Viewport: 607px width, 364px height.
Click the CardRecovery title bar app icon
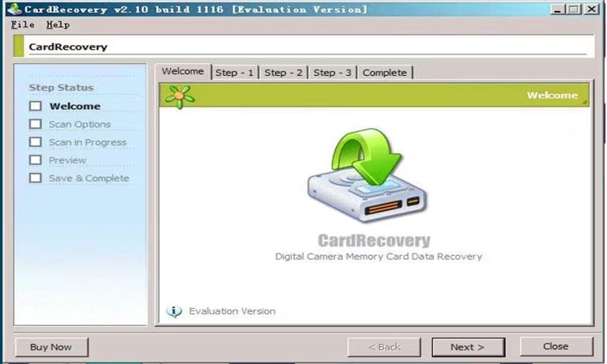(x=14, y=9)
